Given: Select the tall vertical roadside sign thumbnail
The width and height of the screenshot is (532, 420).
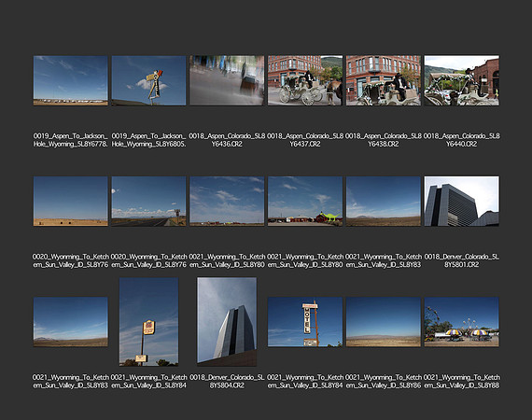Looking at the screenshot, I should click(x=148, y=322).
